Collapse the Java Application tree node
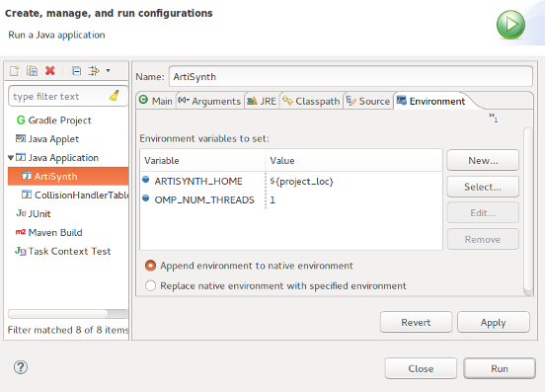 (11, 158)
